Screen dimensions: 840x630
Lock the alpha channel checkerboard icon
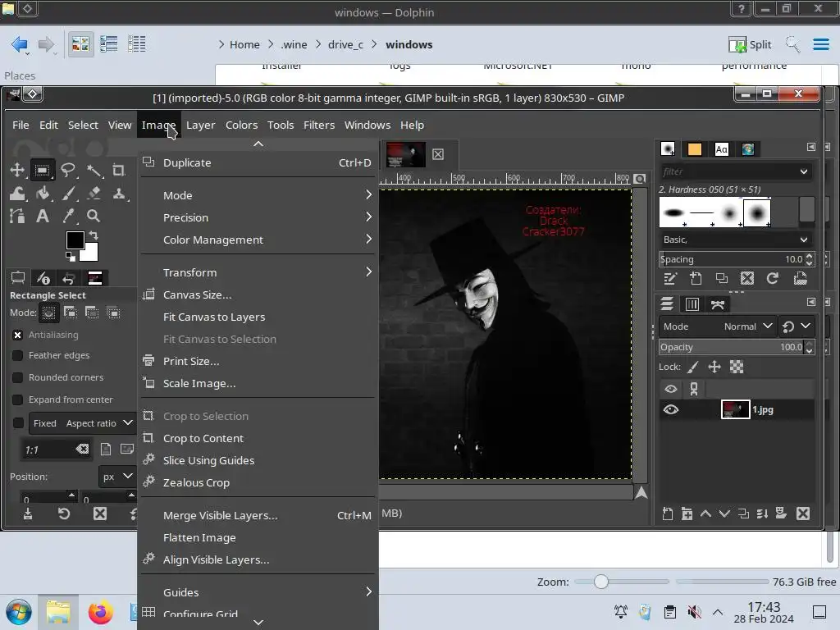click(737, 367)
